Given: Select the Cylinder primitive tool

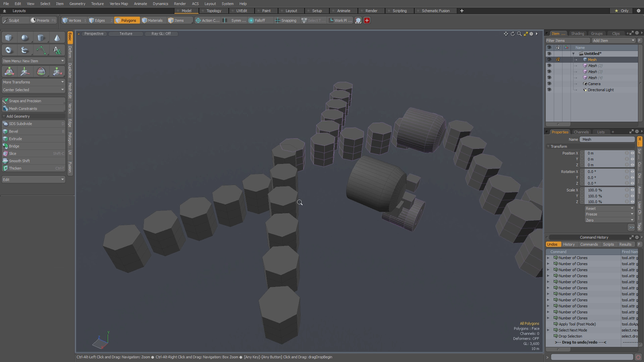Looking at the screenshot, I should 41,38.
